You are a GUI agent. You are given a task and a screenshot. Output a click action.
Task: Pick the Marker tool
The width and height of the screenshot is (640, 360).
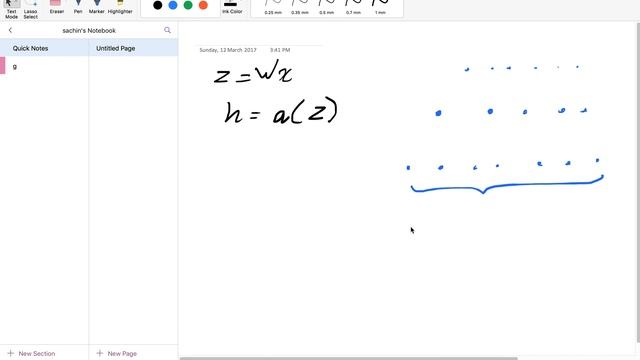97,7
